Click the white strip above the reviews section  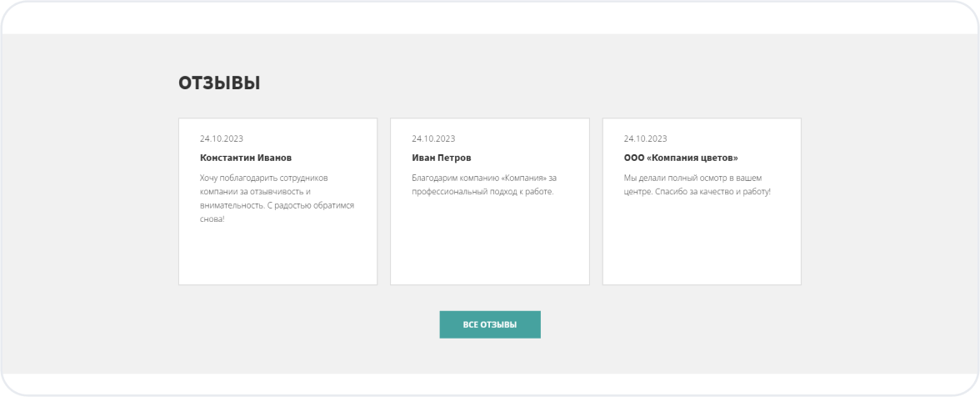(490, 17)
